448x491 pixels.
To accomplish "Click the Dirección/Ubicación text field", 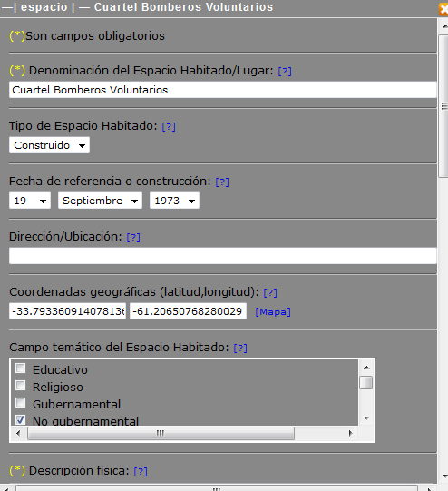I will point(223,256).
